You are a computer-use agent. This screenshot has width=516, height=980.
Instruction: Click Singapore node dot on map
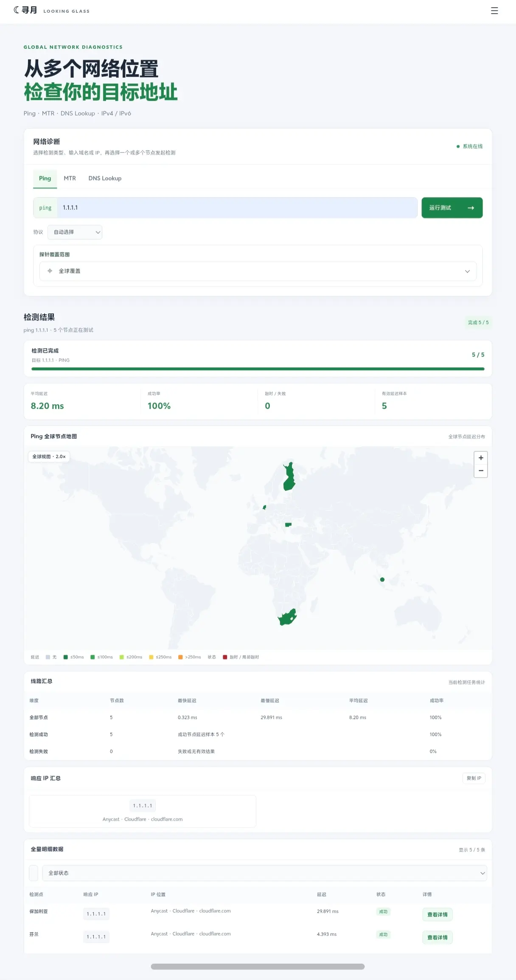[x=382, y=579]
